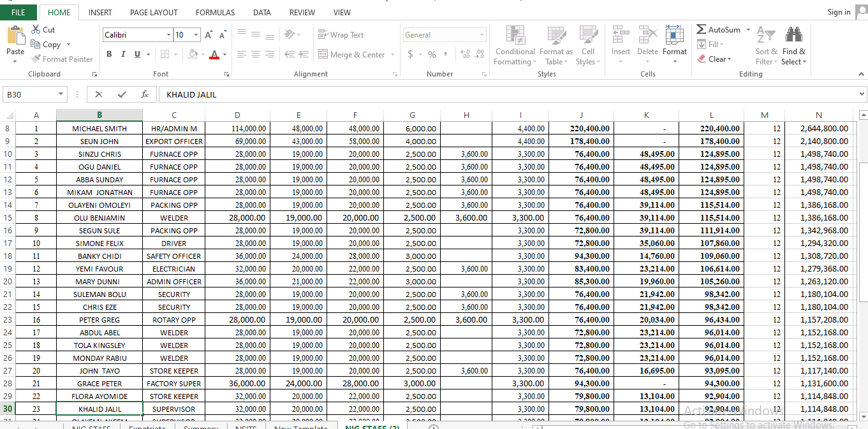Apply Percent Style format
The width and height of the screenshot is (868, 429).
click(432, 55)
